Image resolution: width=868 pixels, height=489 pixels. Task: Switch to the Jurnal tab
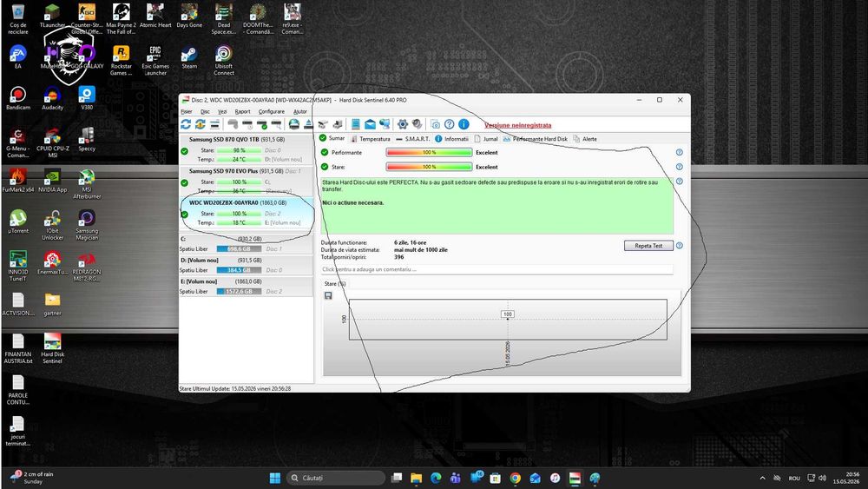click(486, 139)
